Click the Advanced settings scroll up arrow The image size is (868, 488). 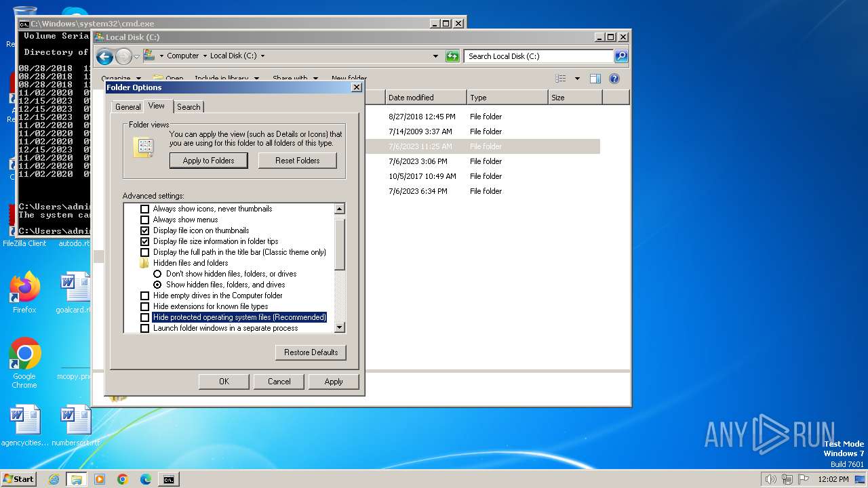coord(340,209)
